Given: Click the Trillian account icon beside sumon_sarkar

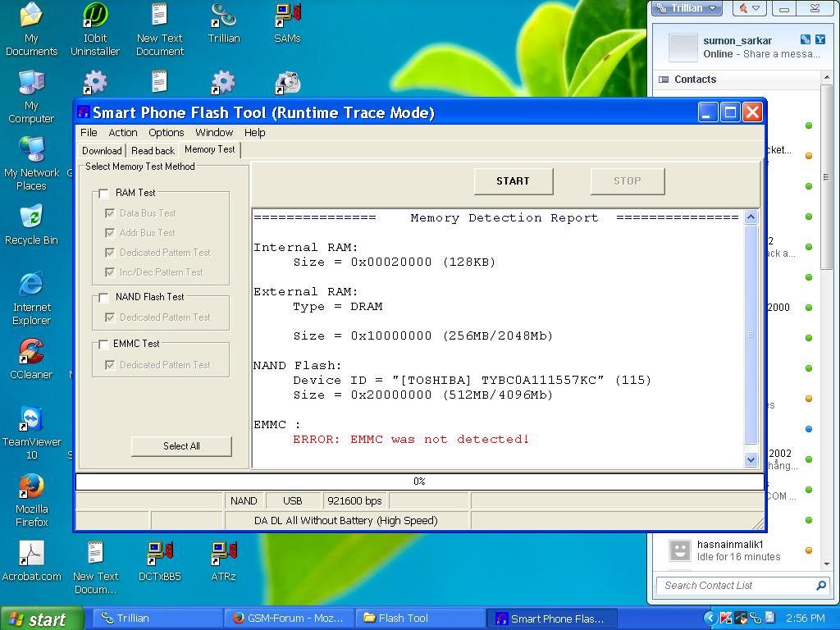Looking at the screenshot, I should (x=806, y=39).
